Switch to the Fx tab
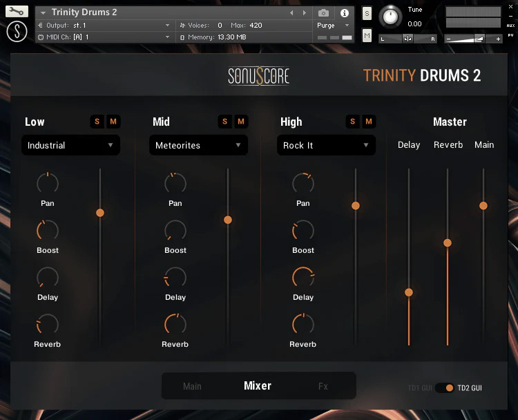 coord(323,386)
